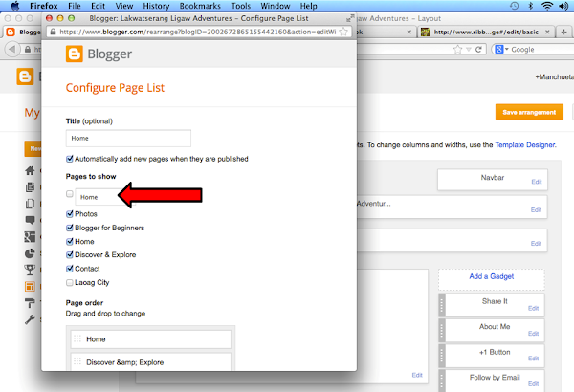The height and width of the screenshot is (392, 574).
Task: Click the Time Machine menu bar icon
Action: [x=515, y=6]
